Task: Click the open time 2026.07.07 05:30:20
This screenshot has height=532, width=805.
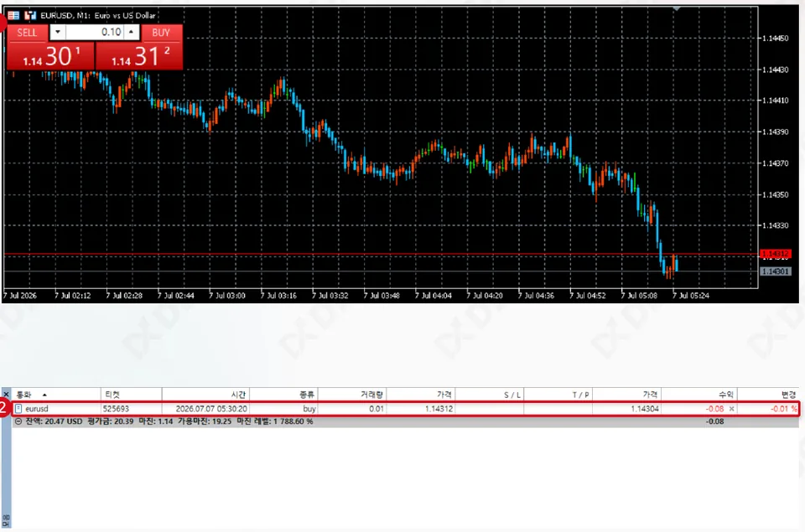Action: 211,409
